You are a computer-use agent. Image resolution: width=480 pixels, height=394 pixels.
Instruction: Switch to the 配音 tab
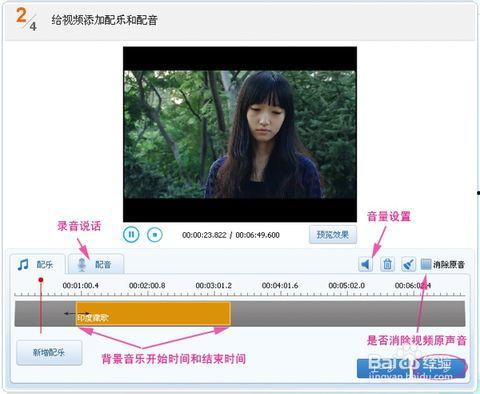96,265
